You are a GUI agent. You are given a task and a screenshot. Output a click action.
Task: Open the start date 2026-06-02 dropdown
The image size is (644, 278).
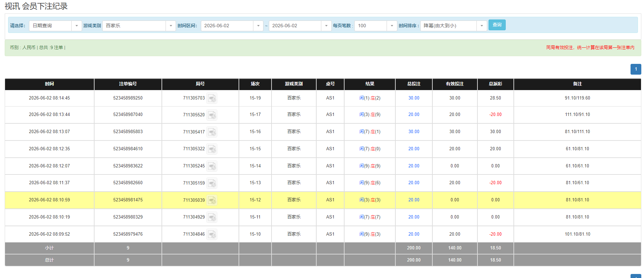pos(232,26)
